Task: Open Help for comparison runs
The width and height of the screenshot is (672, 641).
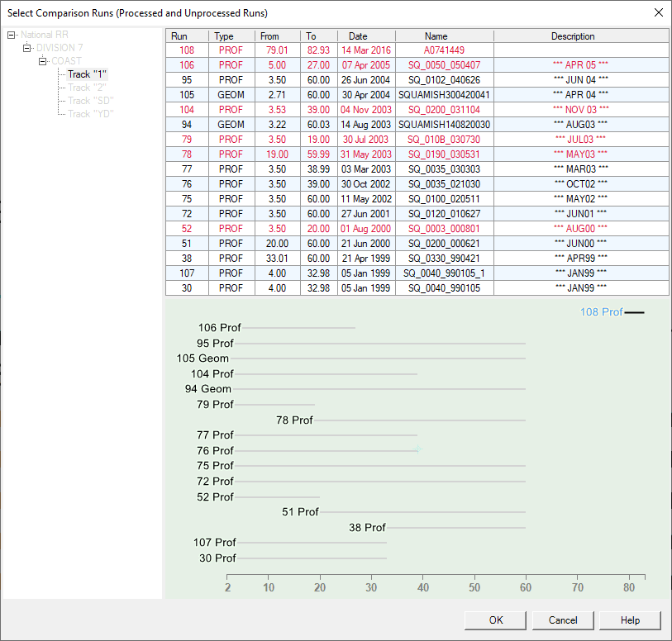Action: coord(630,620)
